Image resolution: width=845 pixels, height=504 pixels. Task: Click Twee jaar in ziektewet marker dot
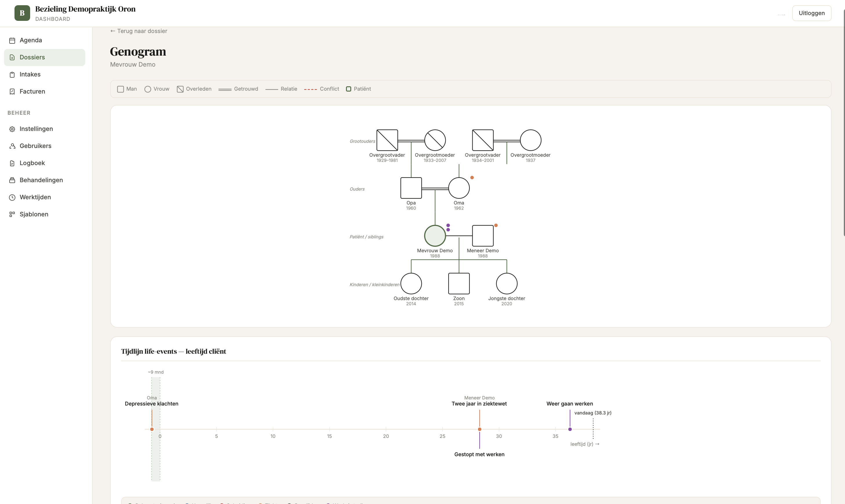click(479, 429)
